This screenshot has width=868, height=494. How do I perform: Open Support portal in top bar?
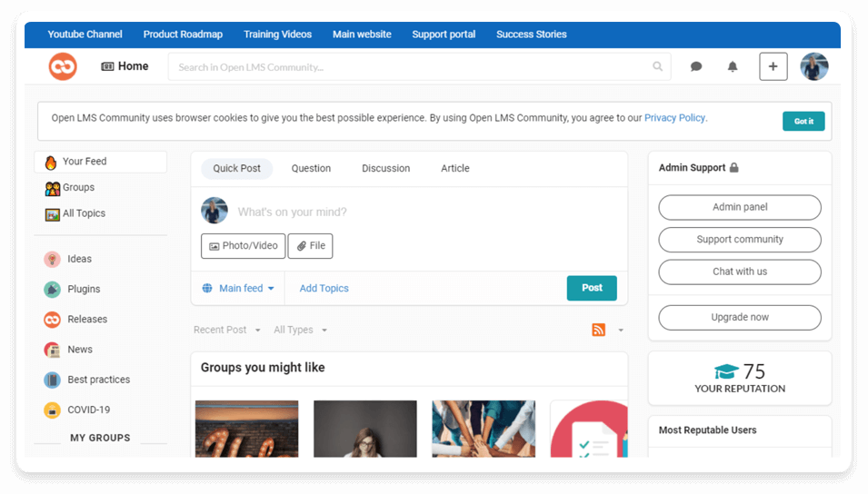tap(444, 35)
